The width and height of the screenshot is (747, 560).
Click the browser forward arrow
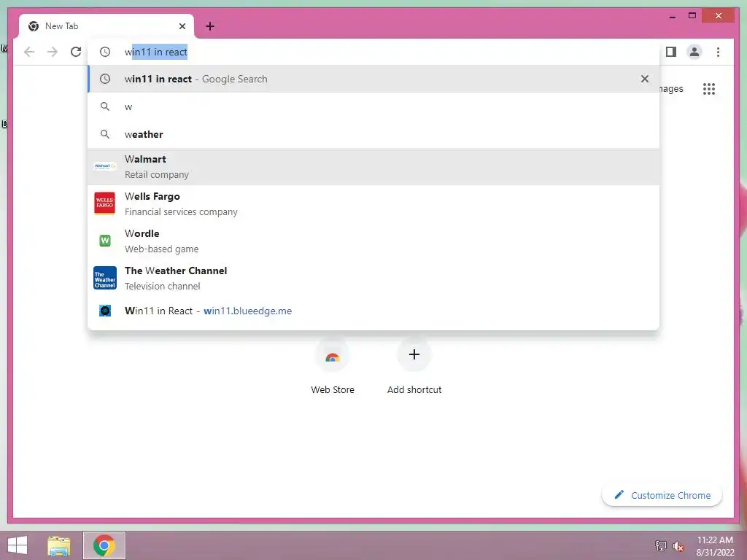(x=53, y=52)
